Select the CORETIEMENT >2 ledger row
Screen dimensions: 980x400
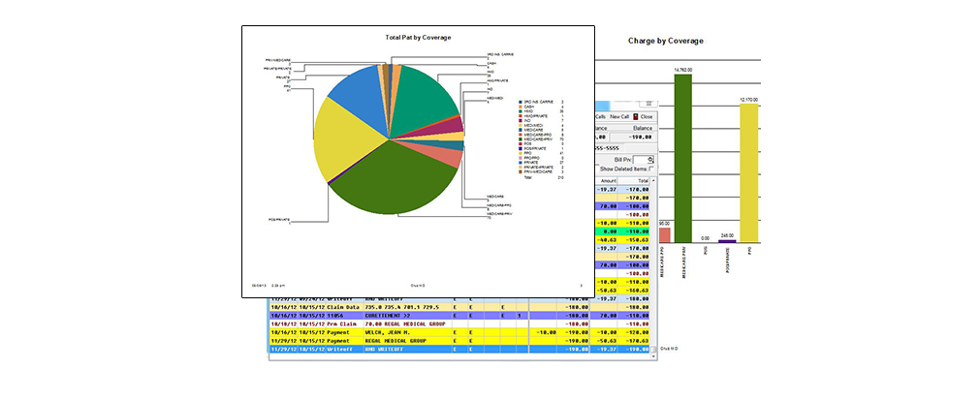[388, 314]
